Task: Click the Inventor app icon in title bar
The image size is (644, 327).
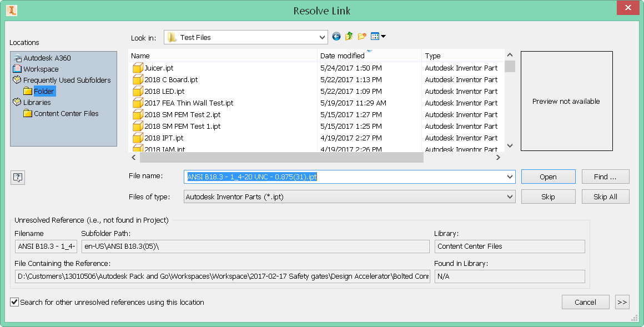Action: (12, 10)
